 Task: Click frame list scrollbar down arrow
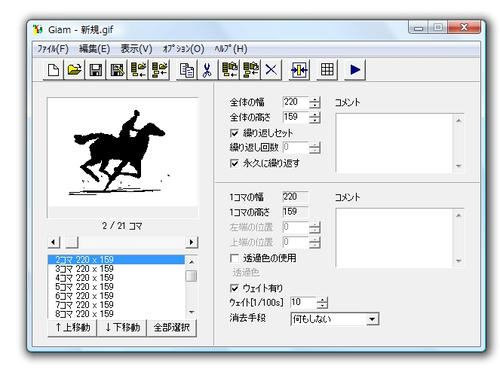click(191, 312)
